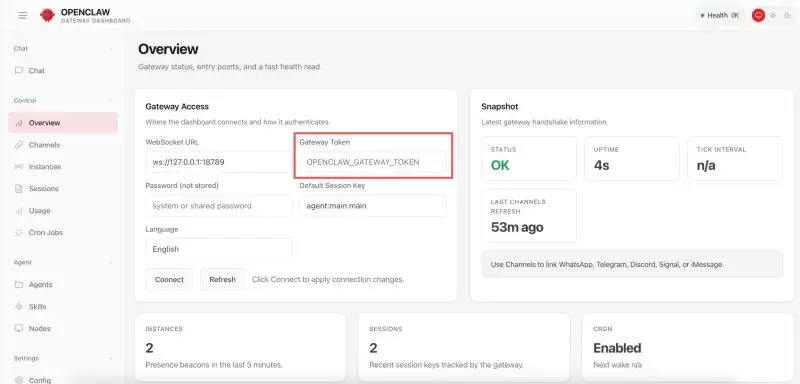
Task: Click the Instances count card
Action: [x=240, y=348]
